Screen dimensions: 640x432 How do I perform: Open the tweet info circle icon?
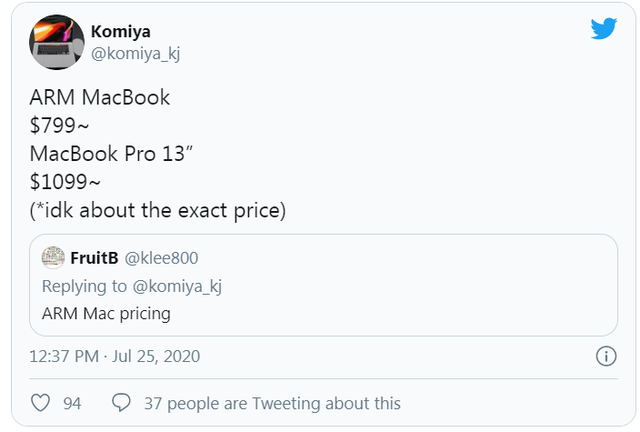pyautogui.click(x=605, y=356)
